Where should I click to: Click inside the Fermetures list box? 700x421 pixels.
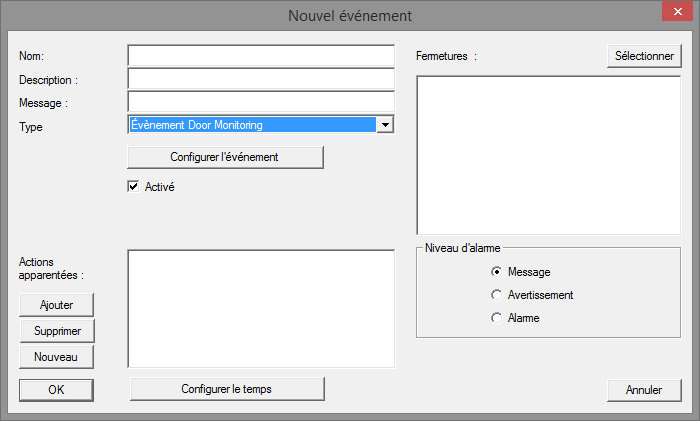548,155
